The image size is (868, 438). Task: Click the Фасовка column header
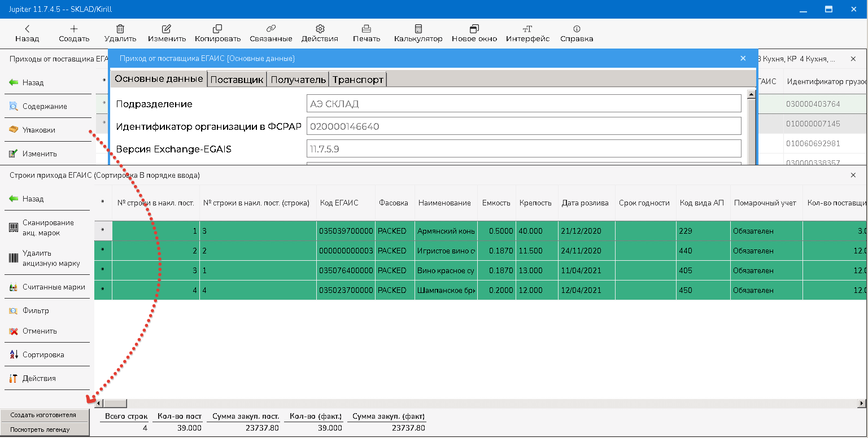pos(394,203)
